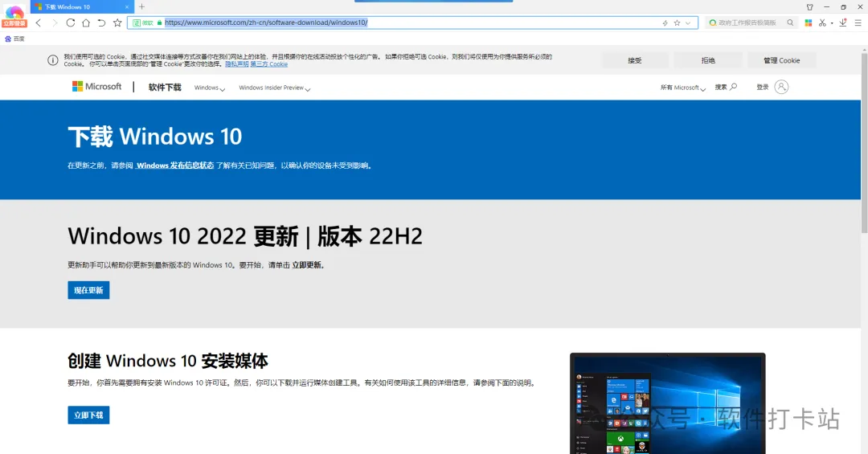Viewport: 868px width, 454px height.
Task: Accept cookies with the 接受 button
Action: tap(635, 60)
